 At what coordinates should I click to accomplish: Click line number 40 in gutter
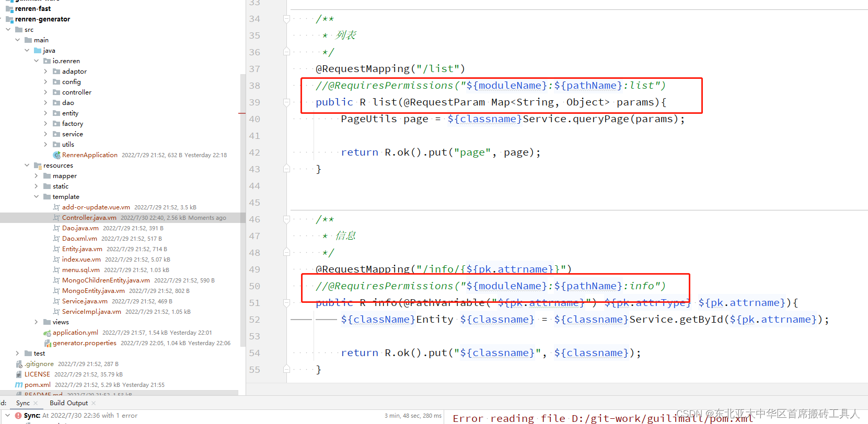click(x=254, y=119)
